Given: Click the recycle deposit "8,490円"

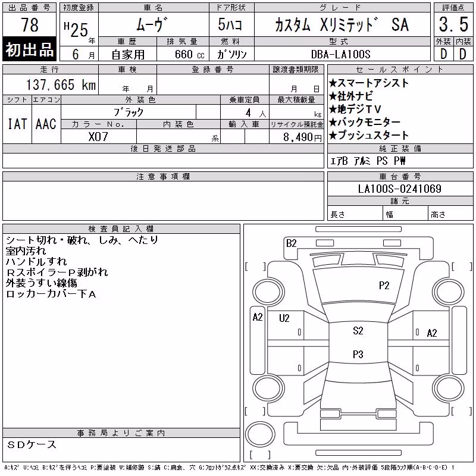Looking at the screenshot, I should click(302, 137).
